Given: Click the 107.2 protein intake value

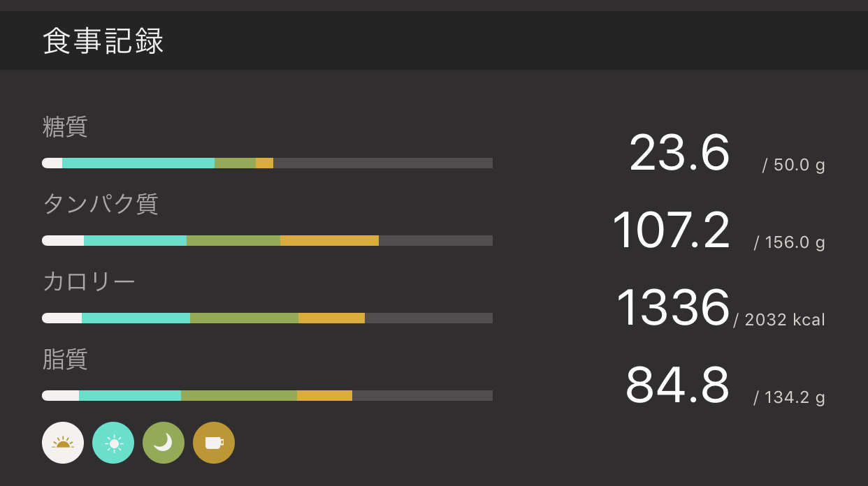Looking at the screenshot, I should pyautogui.click(x=671, y=230).
